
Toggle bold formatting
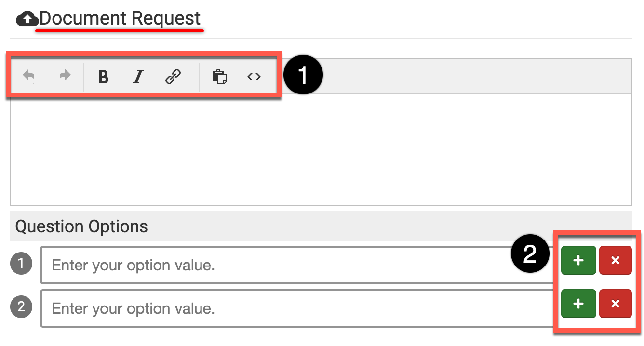click(103, 77)
